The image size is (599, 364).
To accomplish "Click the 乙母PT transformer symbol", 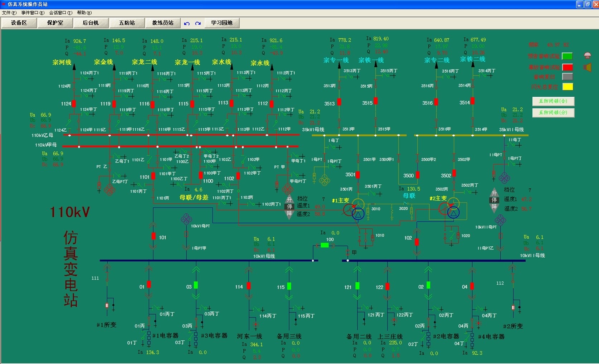I will (109, 190).
